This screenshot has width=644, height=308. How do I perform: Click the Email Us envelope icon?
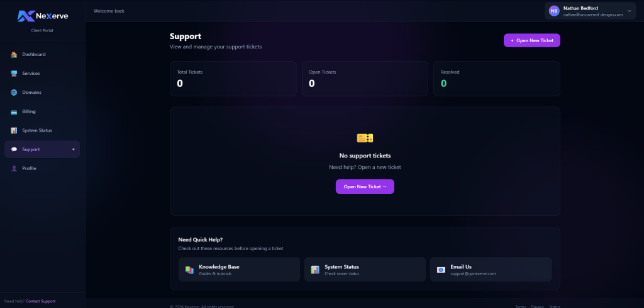[441, 270]
